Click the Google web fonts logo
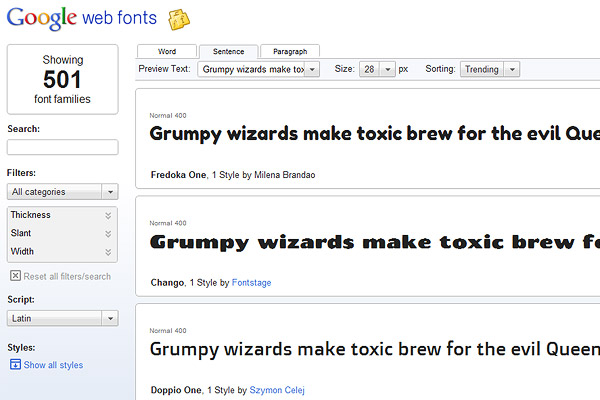600x400 pixels. coord(82,18)
